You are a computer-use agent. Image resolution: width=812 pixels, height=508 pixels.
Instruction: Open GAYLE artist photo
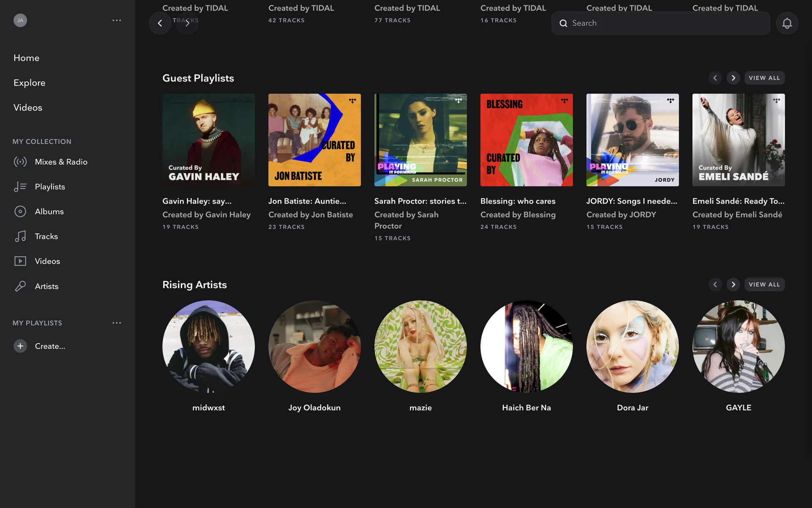738,346
